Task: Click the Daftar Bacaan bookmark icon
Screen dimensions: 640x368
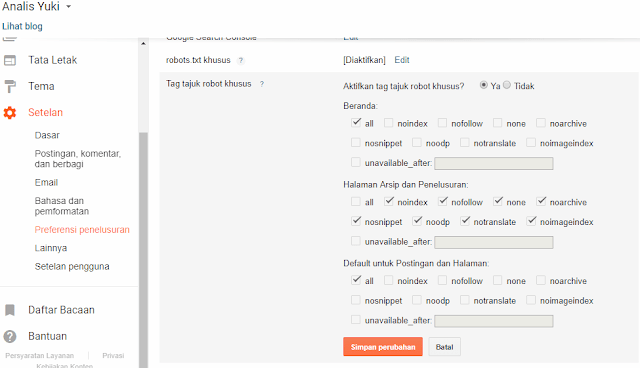Action: [x=10, y=310]
